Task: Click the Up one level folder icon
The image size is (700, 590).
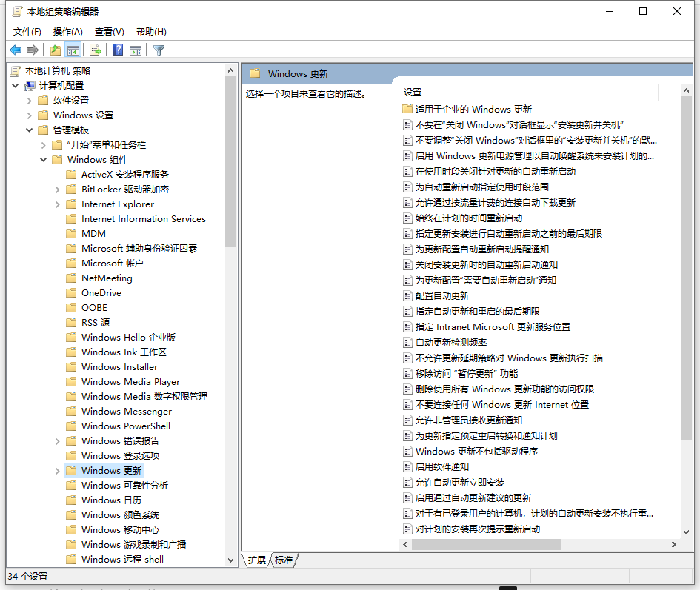Action: (56, 50)
